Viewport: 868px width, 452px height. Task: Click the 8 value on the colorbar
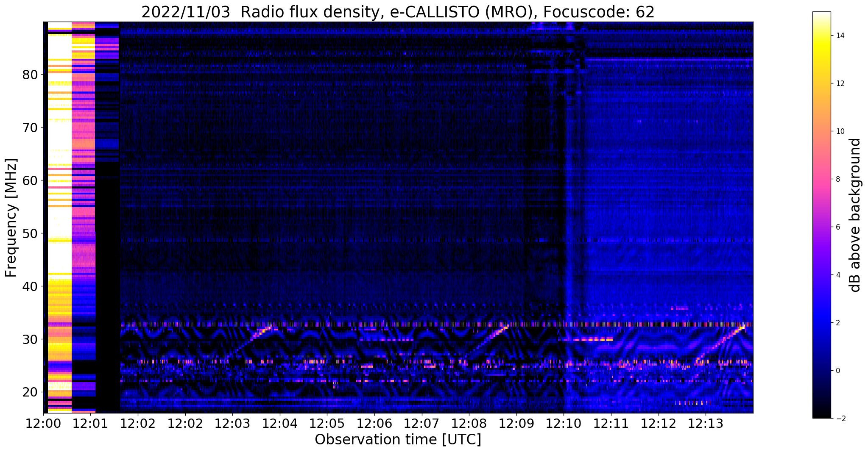tap(837, 179)
